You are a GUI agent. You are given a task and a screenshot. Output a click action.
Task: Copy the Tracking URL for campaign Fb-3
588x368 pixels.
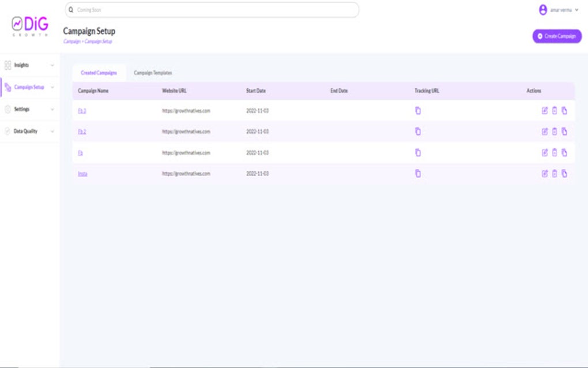click(x=417, y=111)
